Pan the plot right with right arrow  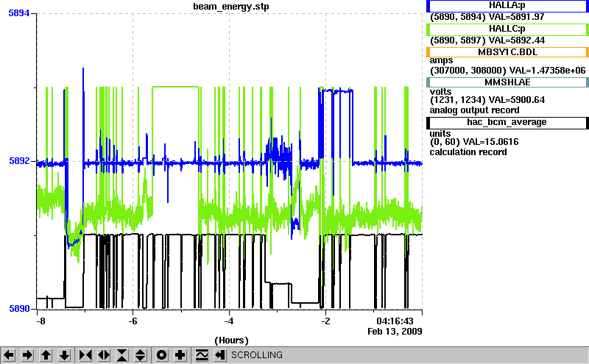[27, 354]
